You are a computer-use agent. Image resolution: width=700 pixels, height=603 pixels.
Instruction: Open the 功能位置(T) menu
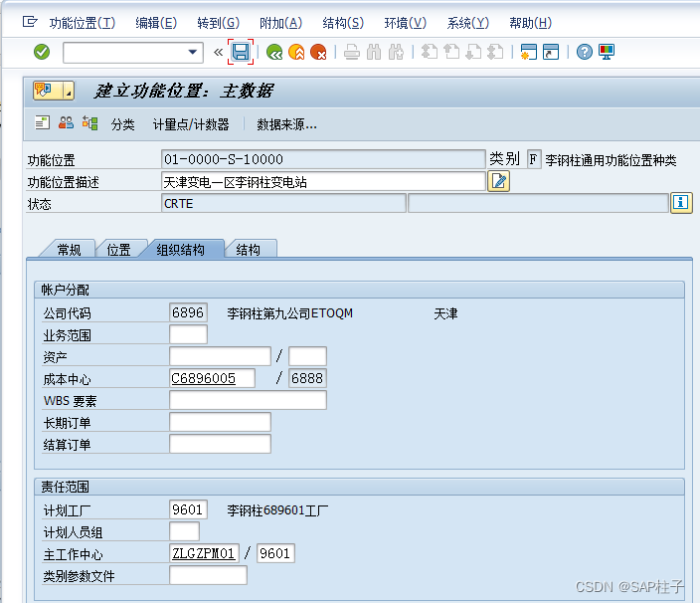click(x=83, y=23)
